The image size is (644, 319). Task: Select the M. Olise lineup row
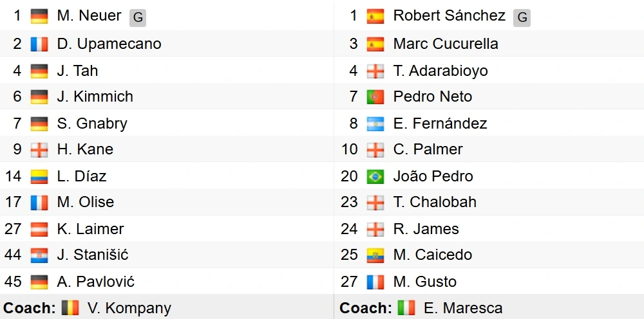point(167,202)
